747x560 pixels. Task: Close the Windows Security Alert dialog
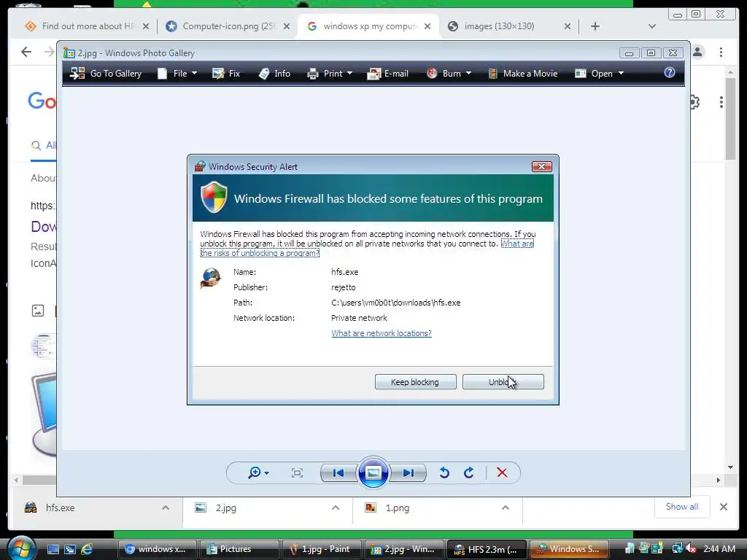(x=542, y=167)
